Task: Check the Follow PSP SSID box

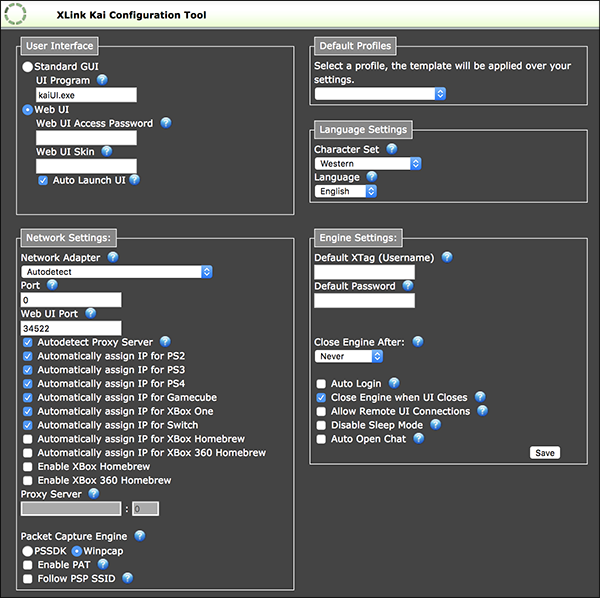Action: click(x=28, y=578)
